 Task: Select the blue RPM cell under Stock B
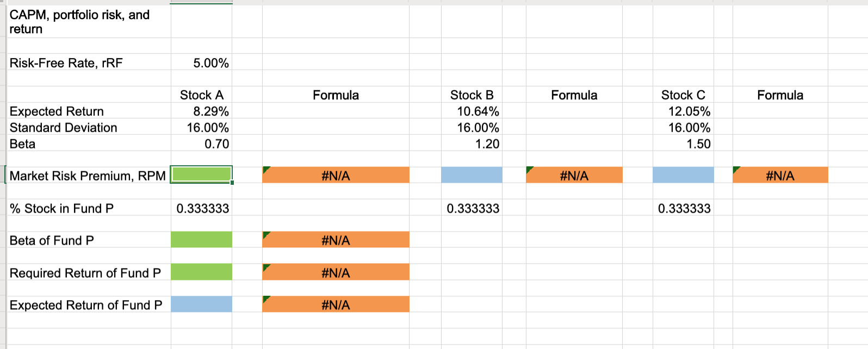pos(472,175)
